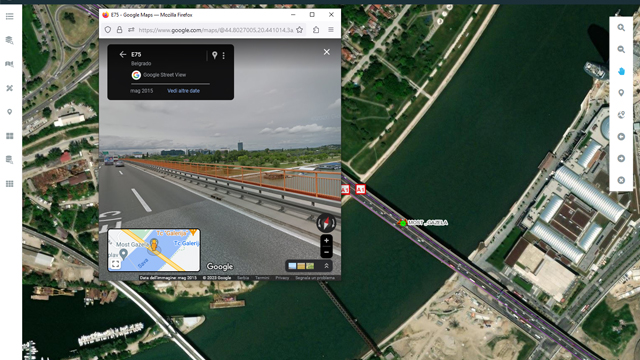
Task: Click the grid table icon in sidebar
Action: click(9, 184)
